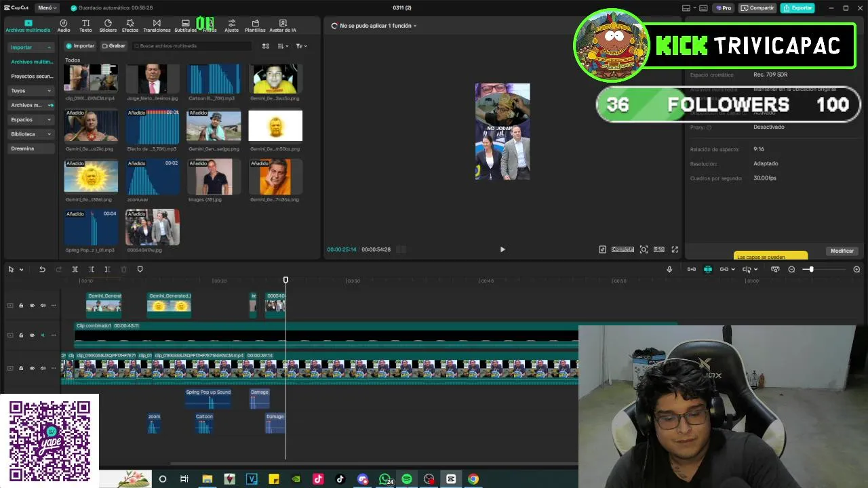Viewport: 868px width, 488px height.
Task: Toggle the highlighted teal main-track magnet button
Action: tap(707, 269)
